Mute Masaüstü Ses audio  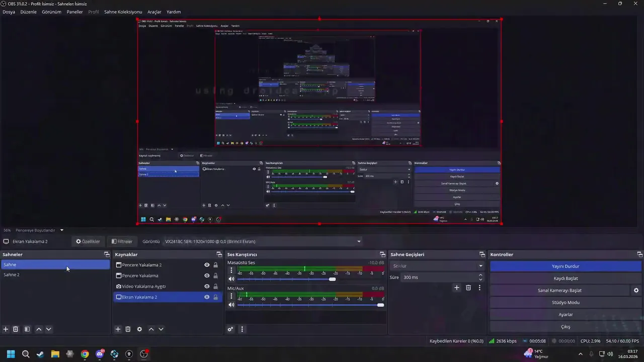point(231,279)
